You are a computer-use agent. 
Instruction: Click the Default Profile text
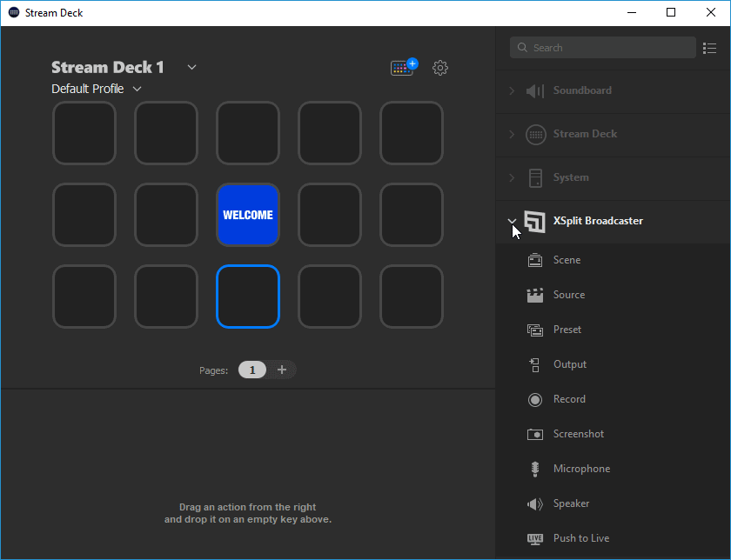pos(88,89)
